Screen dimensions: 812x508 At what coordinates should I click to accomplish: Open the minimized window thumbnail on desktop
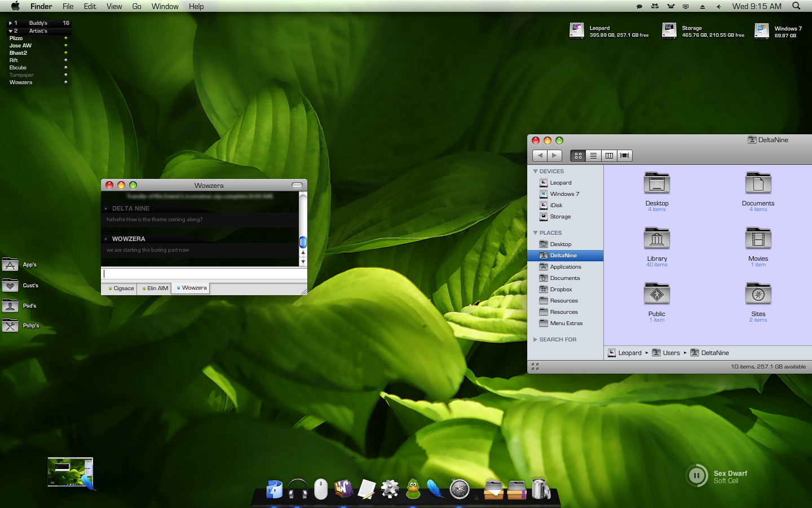pyautogui.click(x=70, y=472)
